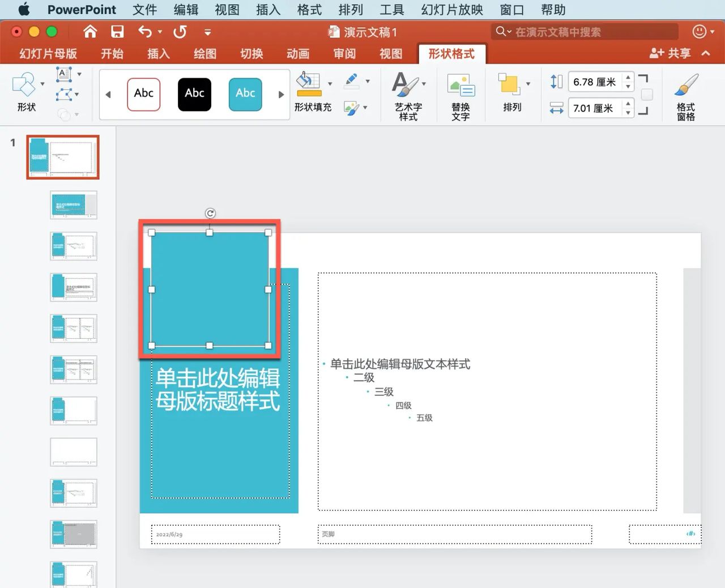Image resolution: width=725 pixels, height=588 pixels.
Task: Increase height using 6.78 厘米 stepper
Action: click(x=628, y=78)
